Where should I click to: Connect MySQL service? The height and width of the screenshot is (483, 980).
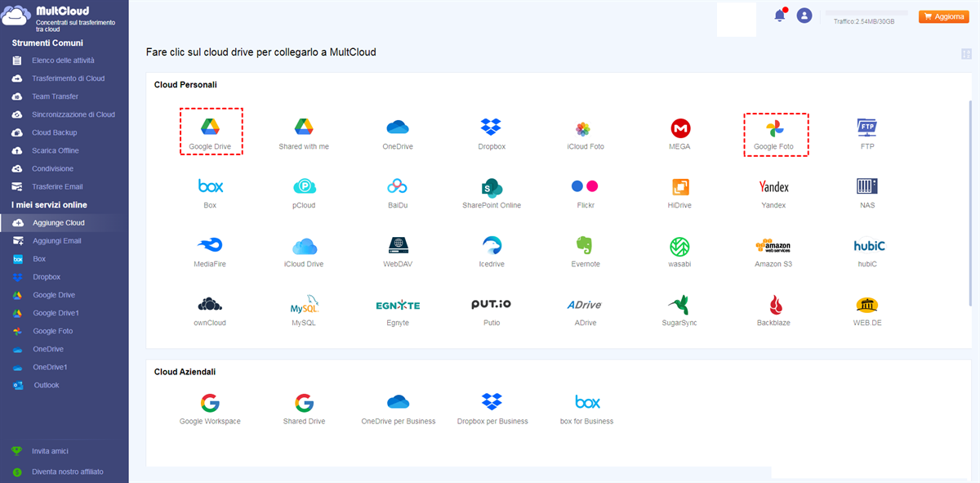click(304, 305)
